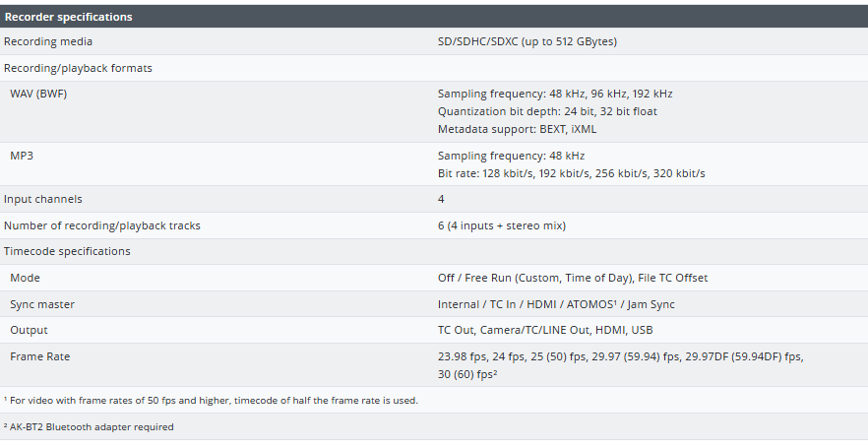The width and height of the screenshot is (868, 448).
Task: Click the WAV (BWF) row label
Action: 38,94
